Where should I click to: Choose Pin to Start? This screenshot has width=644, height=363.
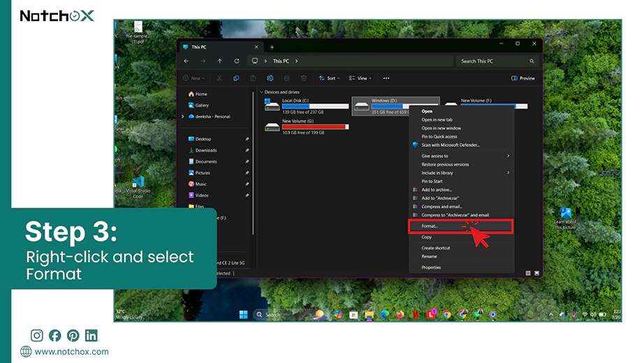click(x=461, y=181)
